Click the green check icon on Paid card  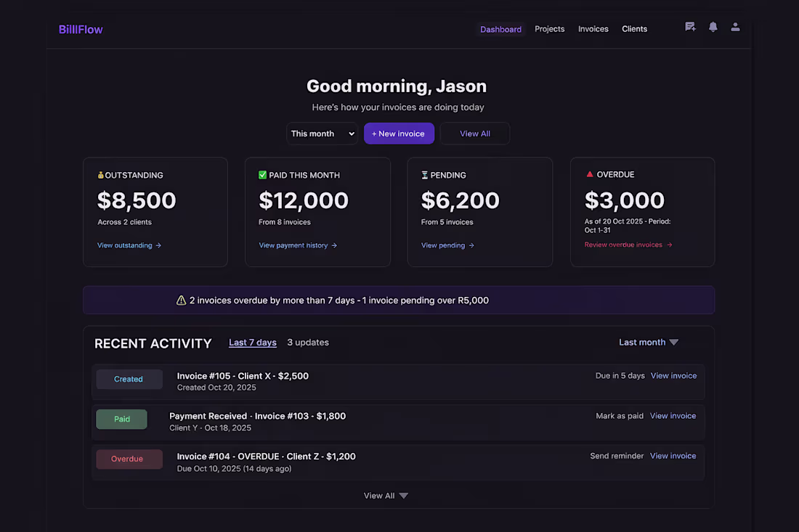[x=263, y=175]
